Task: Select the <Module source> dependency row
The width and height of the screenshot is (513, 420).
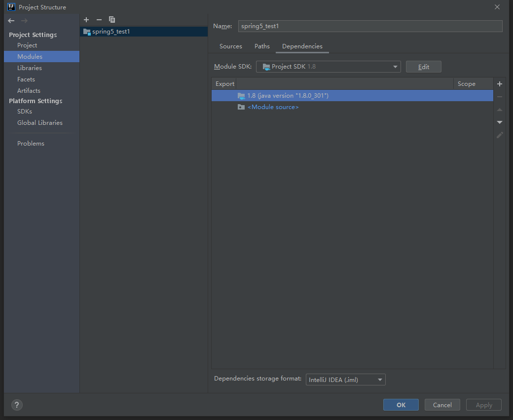Action: coord(352,107)
